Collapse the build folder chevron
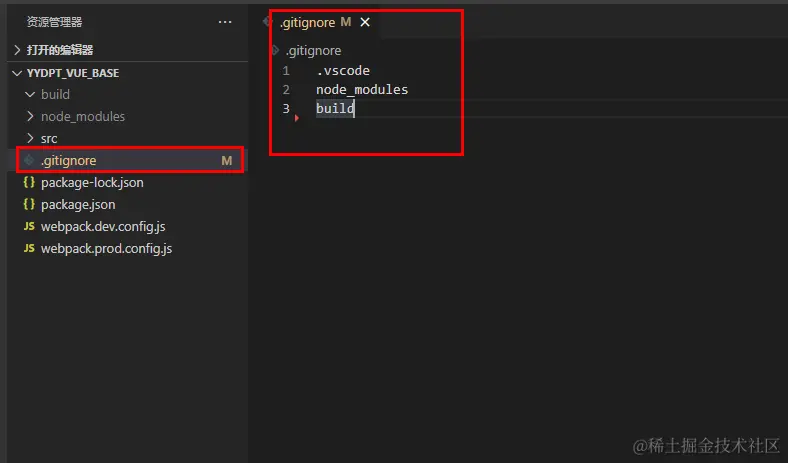The height and width of the screenshot is (463, 788). pos(30,94)
